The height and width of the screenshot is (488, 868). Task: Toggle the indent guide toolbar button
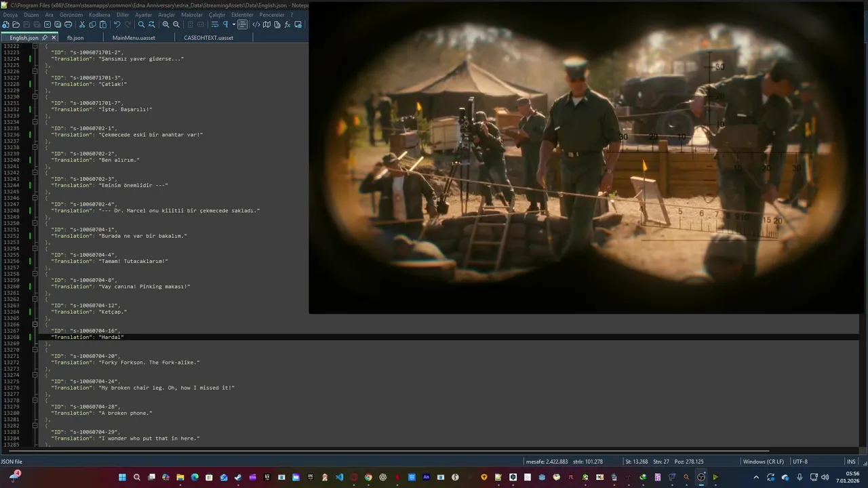pos(242,24)
